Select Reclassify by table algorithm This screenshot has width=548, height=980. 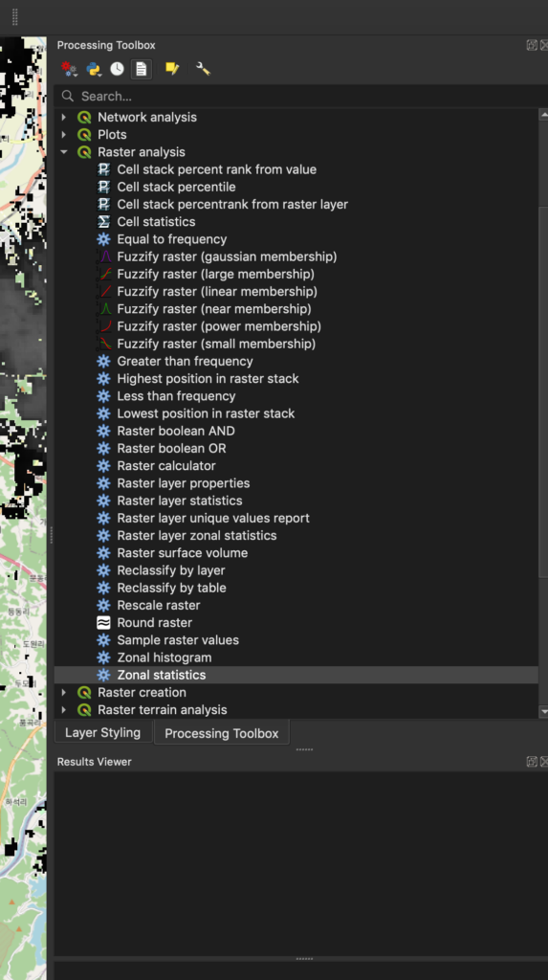[x=171, y=588]
